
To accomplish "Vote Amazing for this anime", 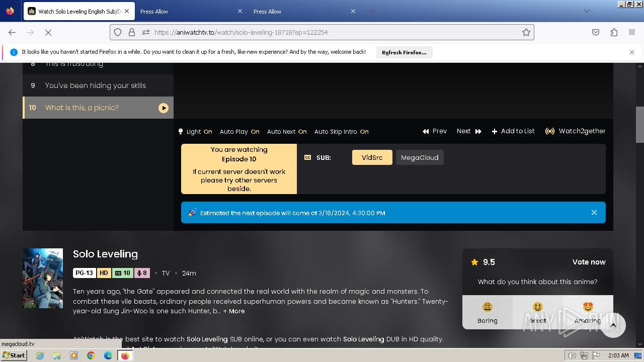I will 588,312.
